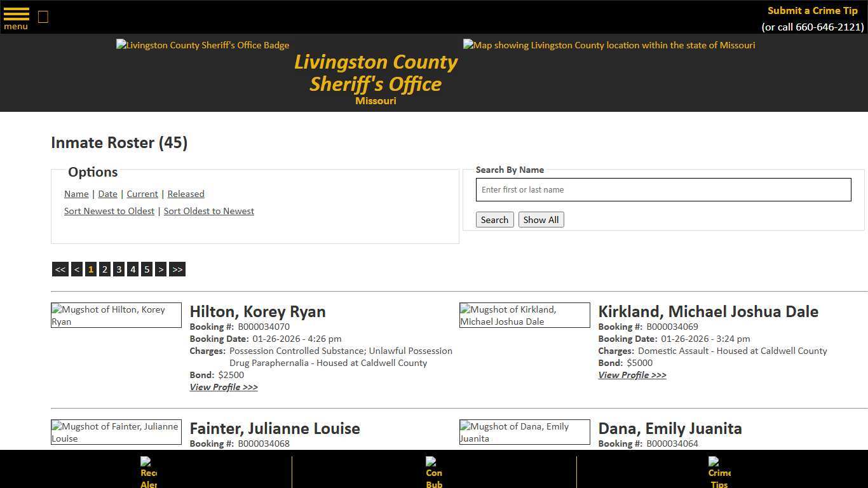
Task: Click the Sheriff's Office badge image
Action: point(202,45)
